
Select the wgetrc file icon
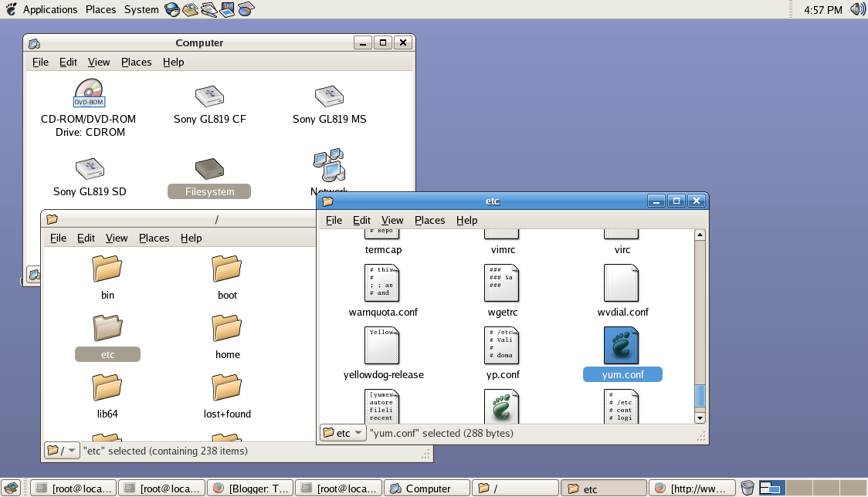(x=501, y=282)
